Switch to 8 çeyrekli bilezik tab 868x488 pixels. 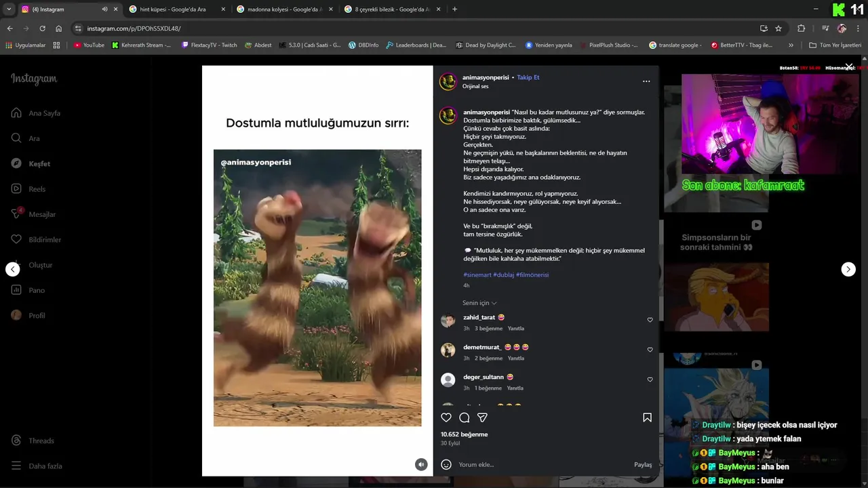(392, 9)
